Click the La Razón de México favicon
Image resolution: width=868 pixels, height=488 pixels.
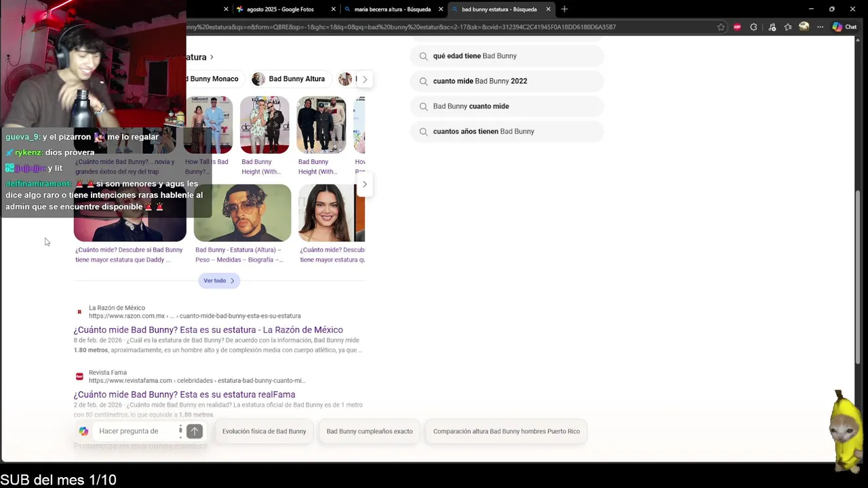coord(79,312)
